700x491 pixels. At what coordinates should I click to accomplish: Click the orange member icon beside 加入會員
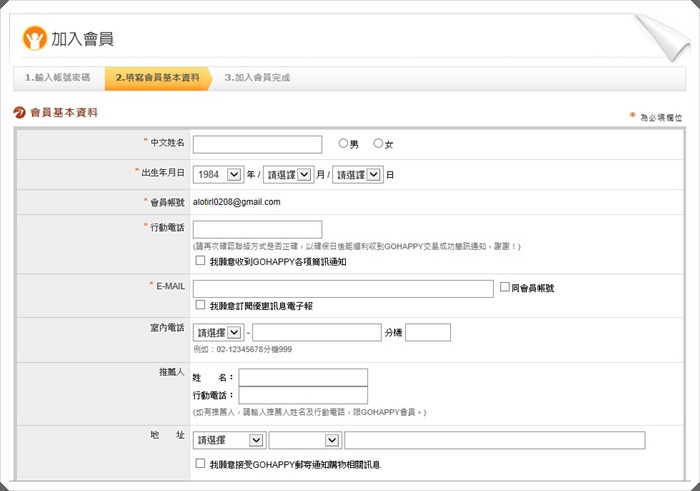point(34,39)
